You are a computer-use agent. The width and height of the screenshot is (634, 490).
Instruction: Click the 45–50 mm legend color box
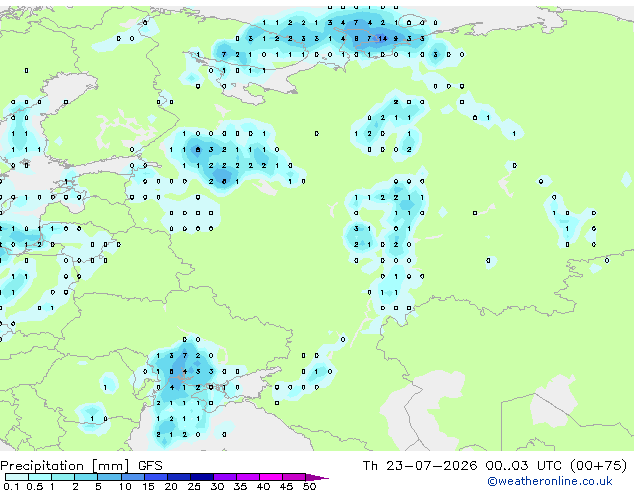294,477
